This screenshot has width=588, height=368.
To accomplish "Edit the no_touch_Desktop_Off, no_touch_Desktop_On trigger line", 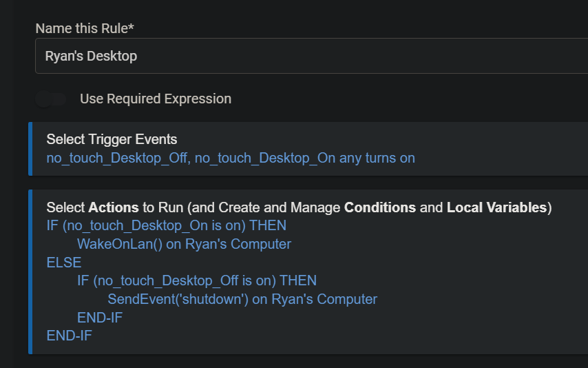I will point(230,158).
